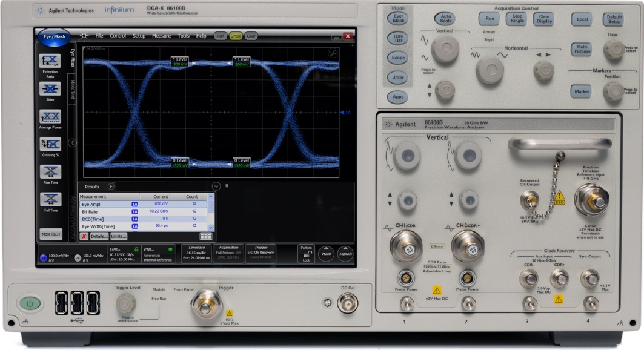Select the Crossing % measurement icon
Screen dimensions: 644x350
click(50, 145)
